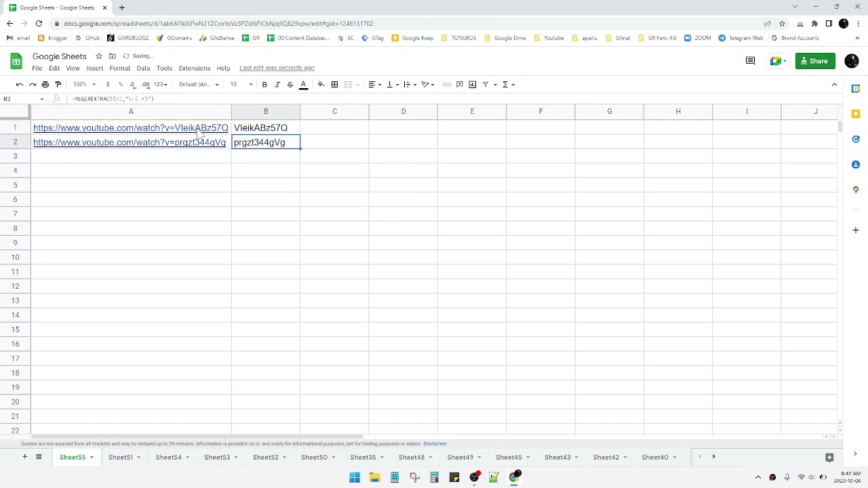Print the spreadsheet with printer icon
This screenshot has width=868, height=488.
45,85
